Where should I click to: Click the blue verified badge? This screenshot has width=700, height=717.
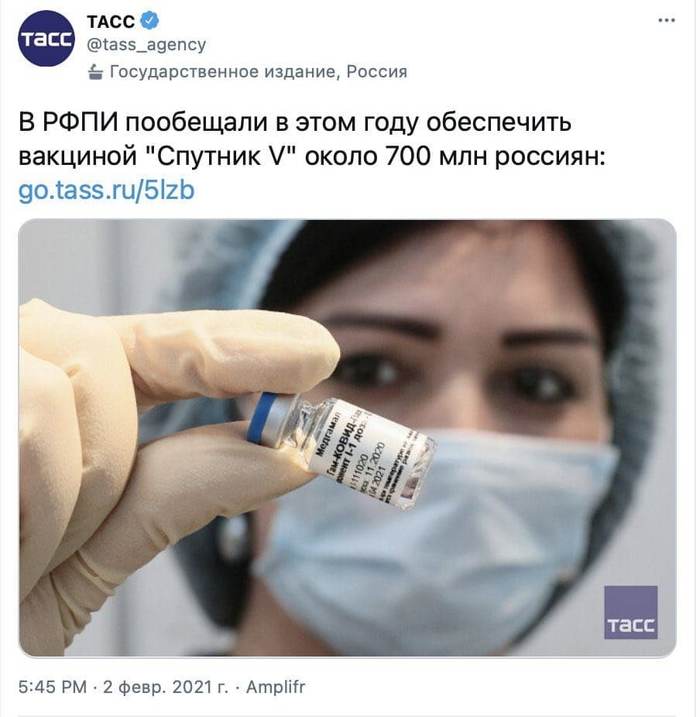(x=150, y=21)
